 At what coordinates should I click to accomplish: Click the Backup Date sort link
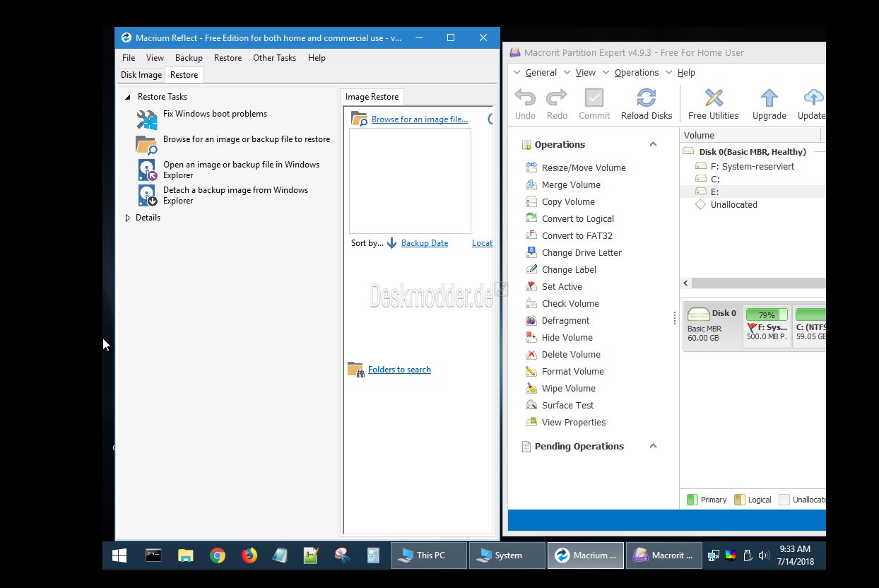pos(425,243)
